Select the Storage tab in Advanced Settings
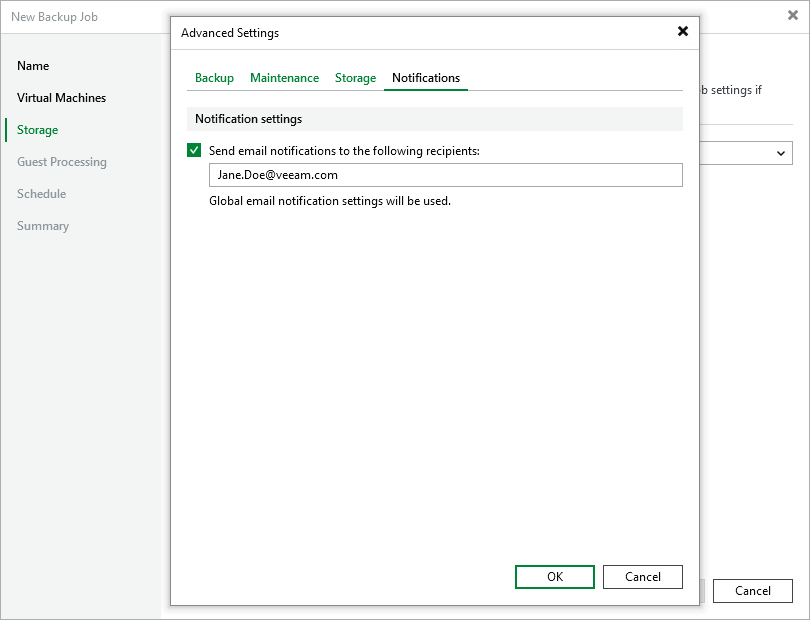This screenshot has height=620, width=810. [x=355, y=78]
